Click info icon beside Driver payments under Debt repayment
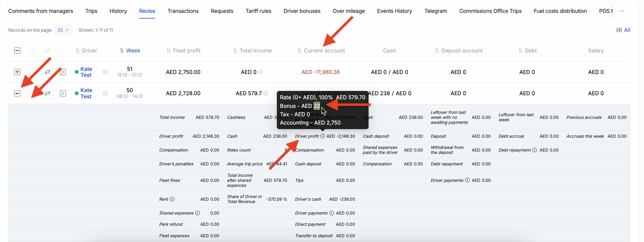The image size is (644, 242). [467, 180]
